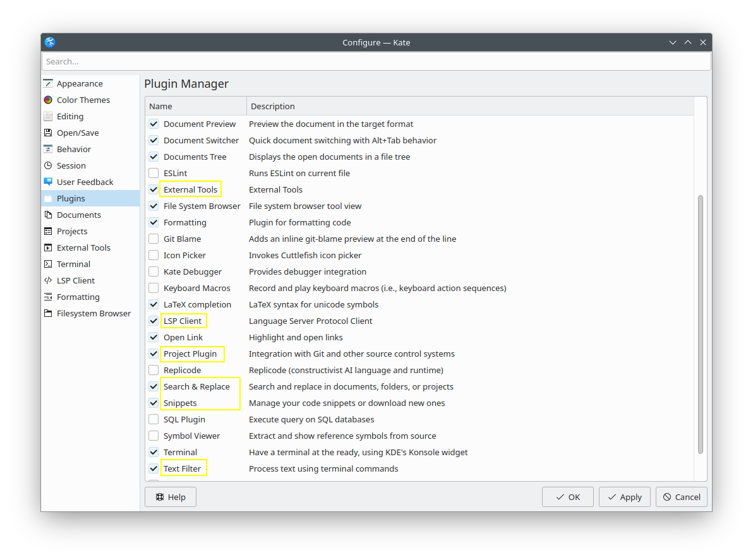Click the Editing page icon

pos(48,116)
